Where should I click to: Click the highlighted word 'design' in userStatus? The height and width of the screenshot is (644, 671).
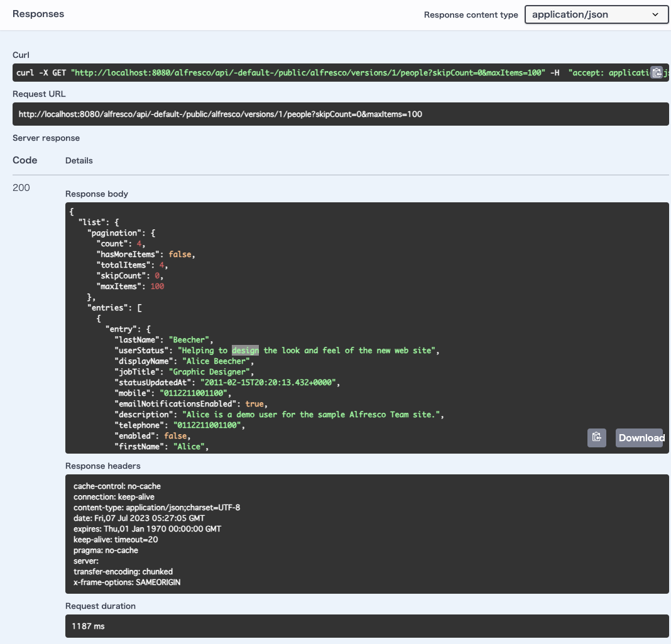pos(244,350)
